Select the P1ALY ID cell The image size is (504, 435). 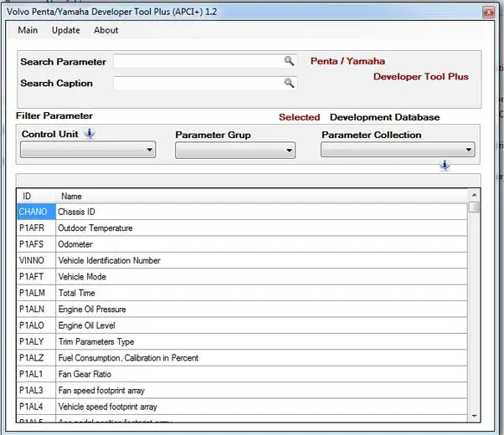pos(36,341)
